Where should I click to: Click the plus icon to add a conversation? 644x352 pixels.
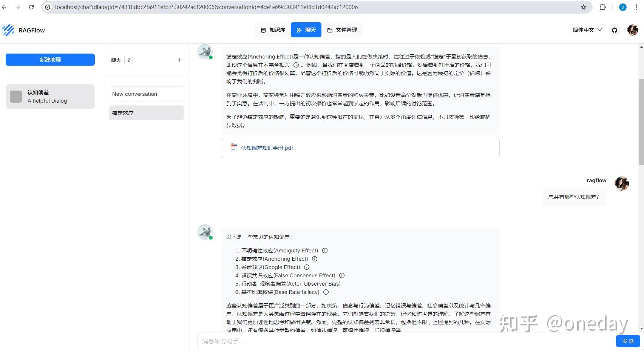point(179,60)
